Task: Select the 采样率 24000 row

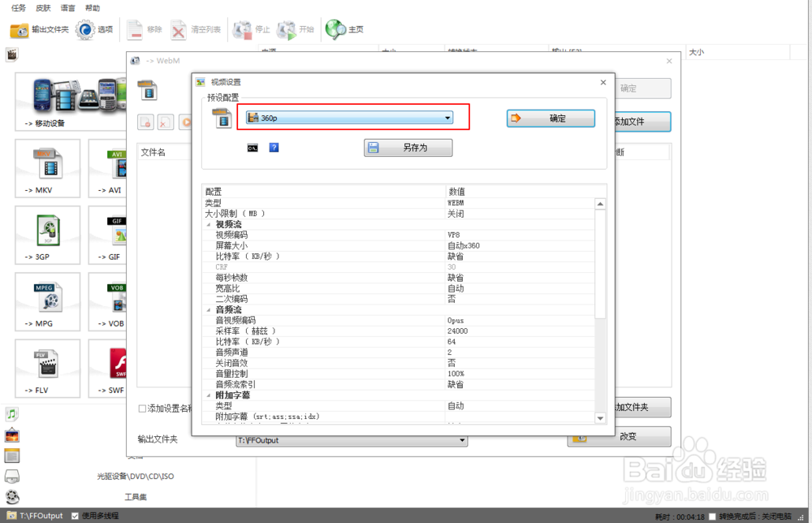Action: [399, 331]
